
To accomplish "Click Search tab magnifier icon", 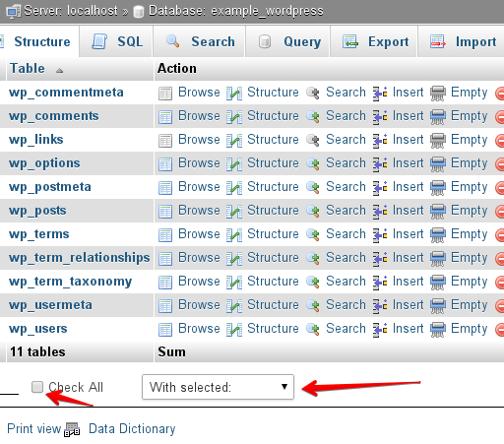I will (x=173, y=41).
